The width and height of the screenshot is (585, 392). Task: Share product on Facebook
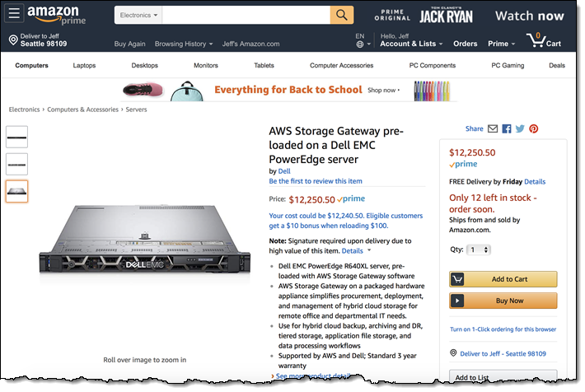(507, 129)
